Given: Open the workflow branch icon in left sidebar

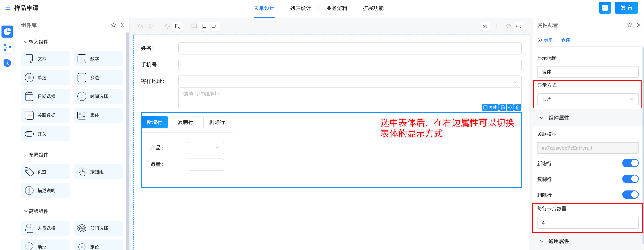Looking at the screenshot, I should (7, 47).
